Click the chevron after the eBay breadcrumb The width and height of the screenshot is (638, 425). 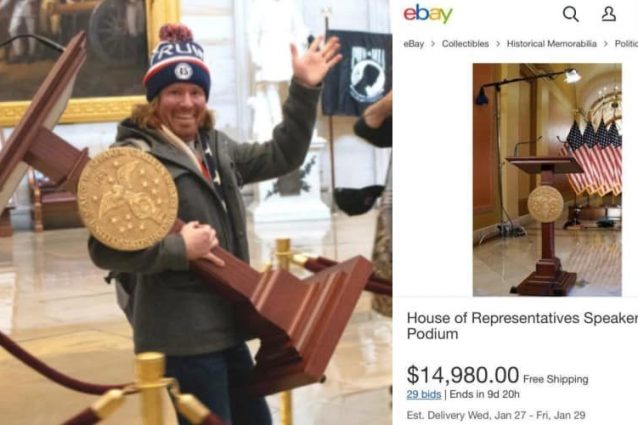(433, 44)
